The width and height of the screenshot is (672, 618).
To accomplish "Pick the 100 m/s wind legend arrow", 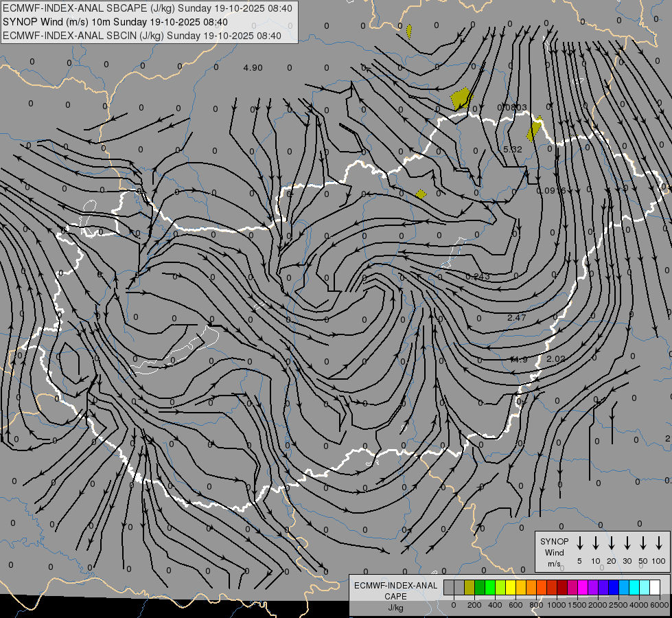I will pos(659,543).
